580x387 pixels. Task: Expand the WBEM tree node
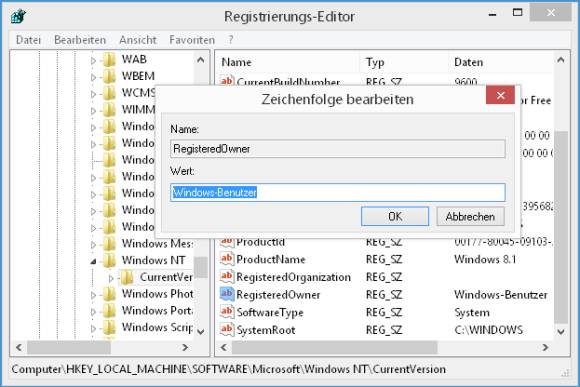[x=93, y=77]
